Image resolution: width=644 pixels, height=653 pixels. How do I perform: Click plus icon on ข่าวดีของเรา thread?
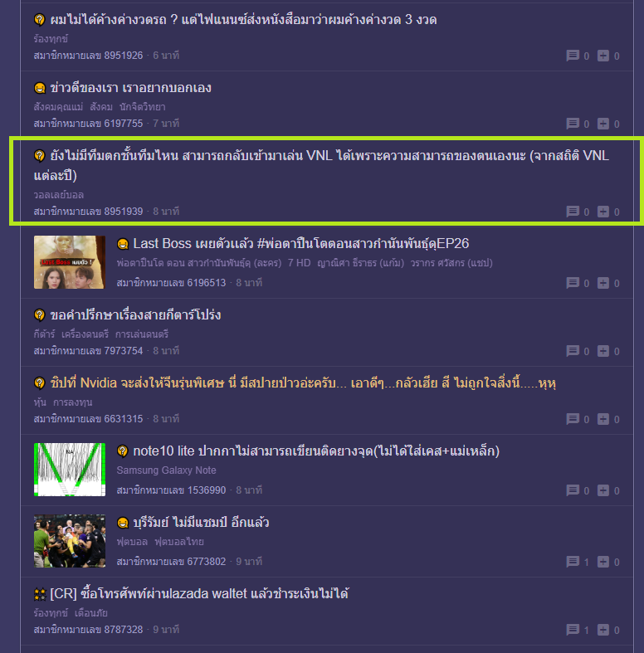pos(603,124)
